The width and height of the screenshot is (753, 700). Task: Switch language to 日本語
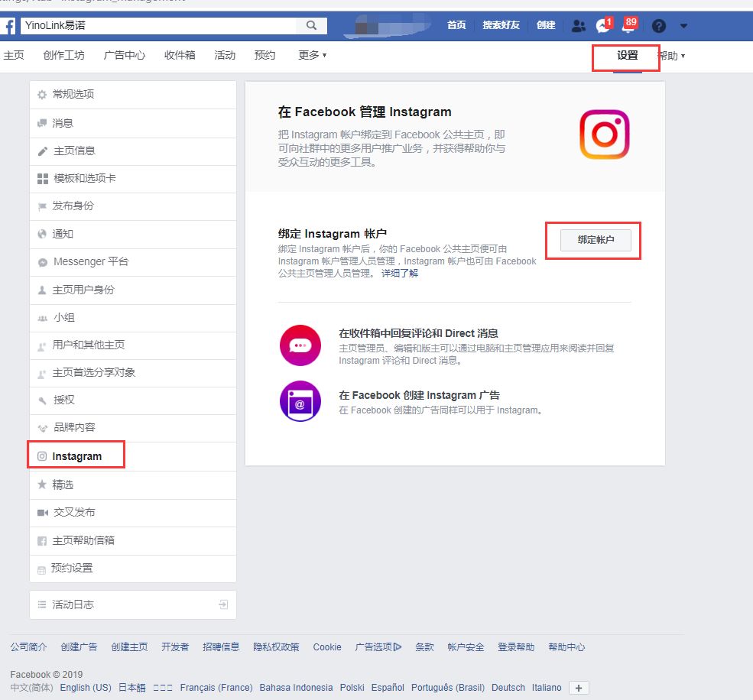pyautogui.click(x=132, y=688)
